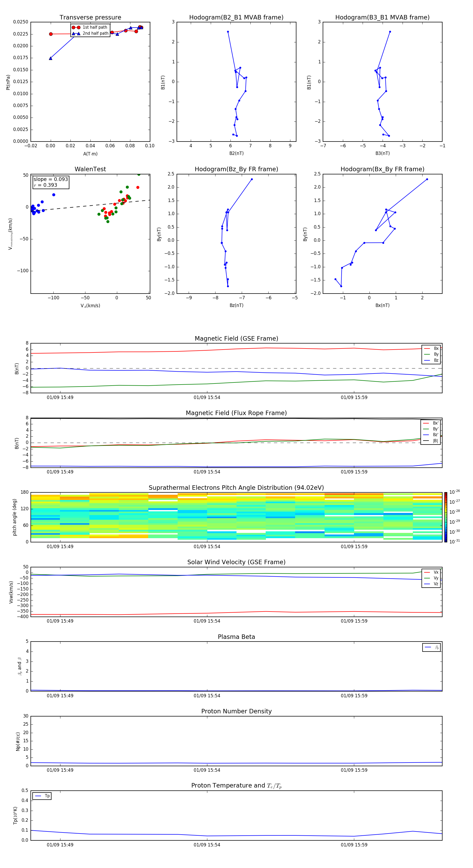This screenshot has height=868, width=473.
Task: Click the 'Tp(10^6K)' y-axis label
Action: tap(15, 815)
